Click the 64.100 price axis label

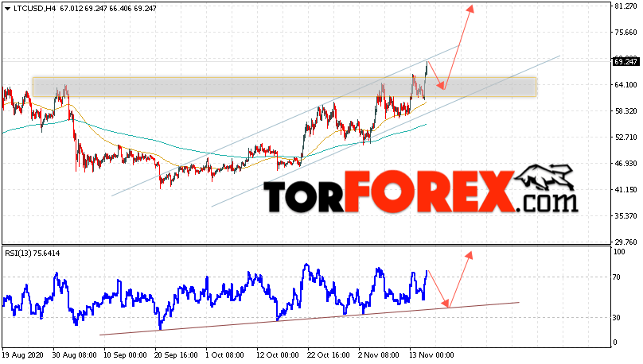(x=625, y=85)
